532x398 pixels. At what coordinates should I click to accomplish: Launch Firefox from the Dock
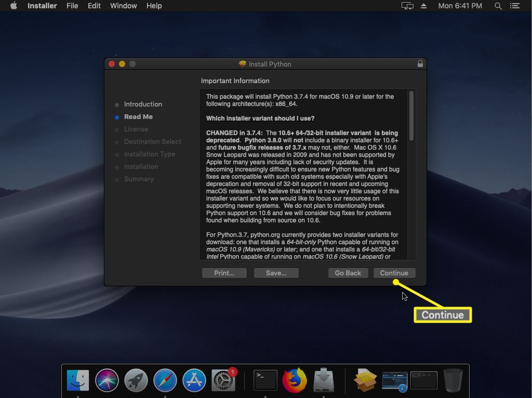[295, 380]
